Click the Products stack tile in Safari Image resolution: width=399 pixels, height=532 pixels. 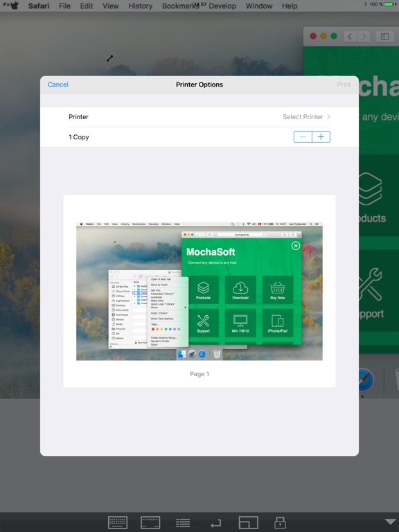pyautogui.click(x=379, y=195)
